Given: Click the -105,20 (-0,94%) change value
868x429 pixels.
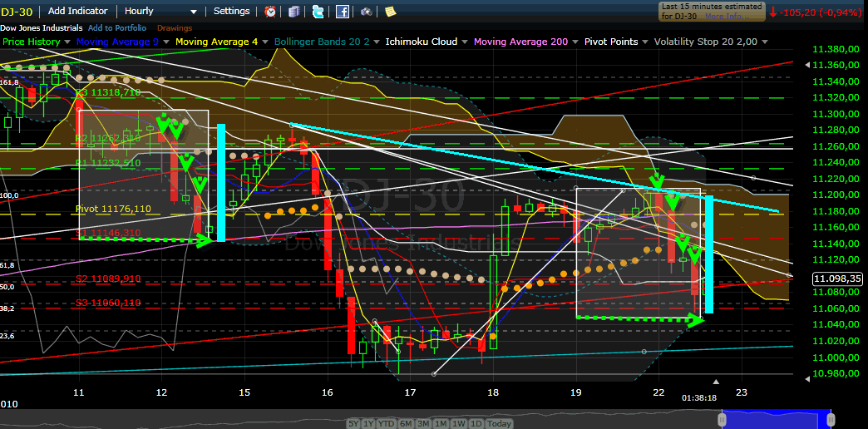Looking at the screenshot, I should [821, 12].
